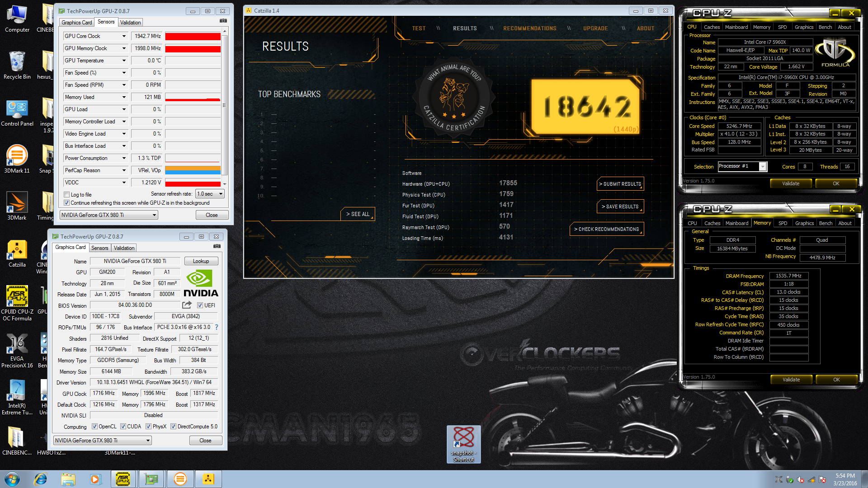Click the GPU Core Clock red graph
Image resolution: width=868 pixels, height=488 pixels.
coord(193,36)
